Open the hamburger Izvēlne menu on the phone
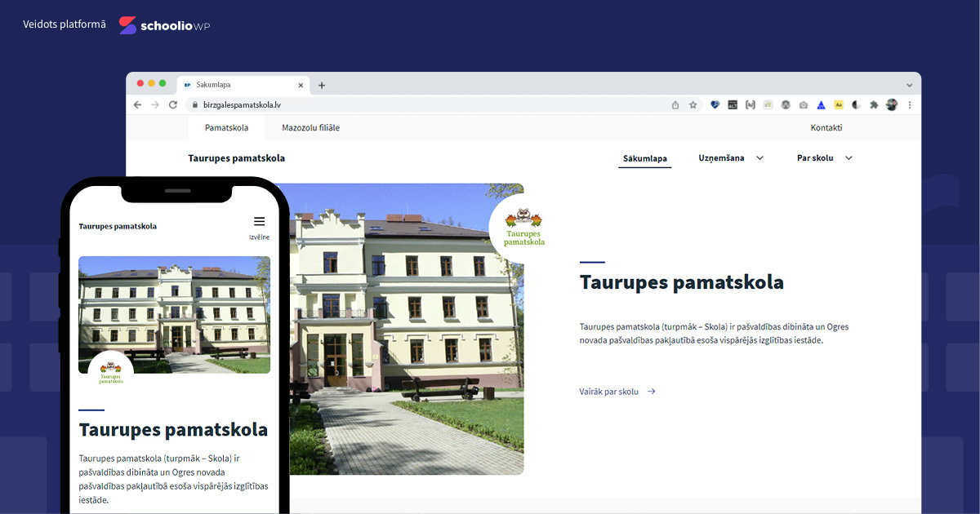 (x=259, y=221)
